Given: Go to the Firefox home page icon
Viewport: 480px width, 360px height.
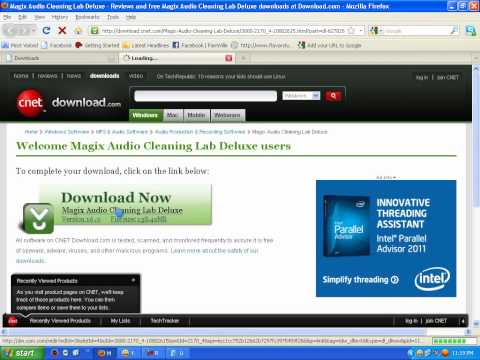Looking at the screenshot, I should click(78, 31).
